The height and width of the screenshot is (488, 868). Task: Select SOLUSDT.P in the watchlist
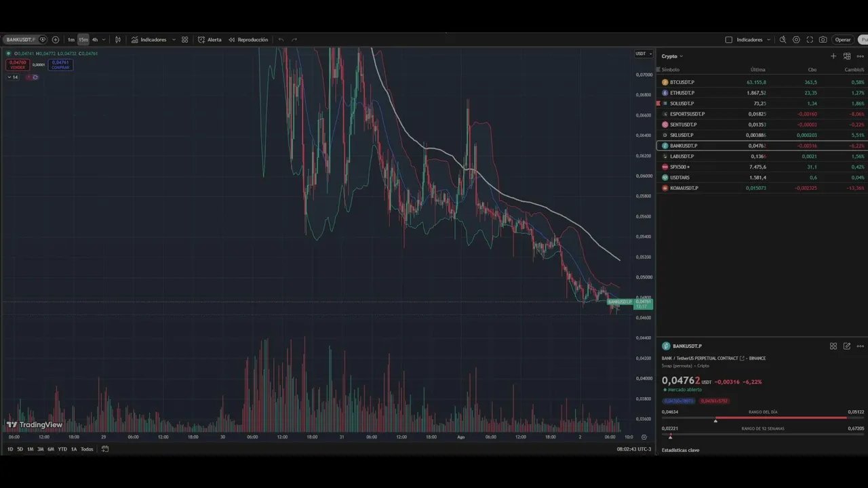[762, 104]
